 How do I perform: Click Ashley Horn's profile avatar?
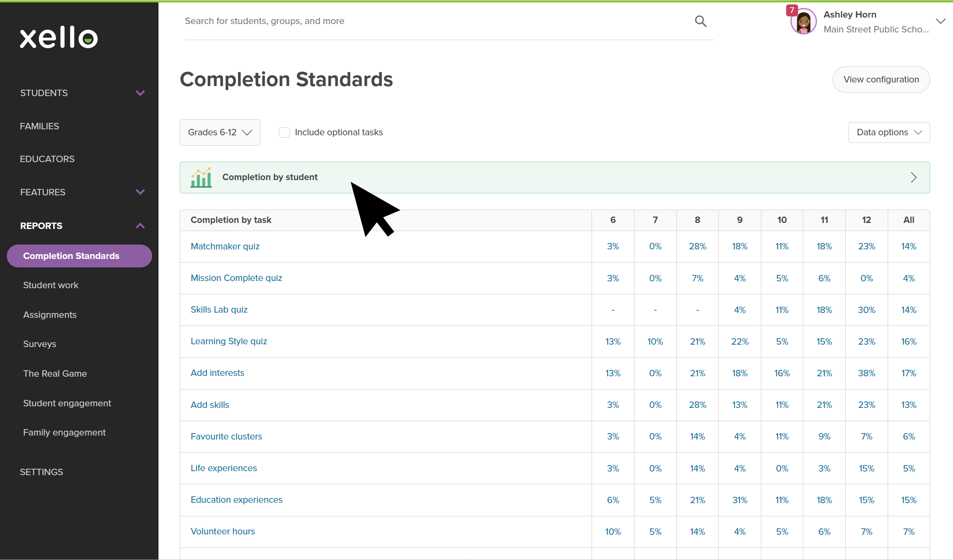point(803,22)
